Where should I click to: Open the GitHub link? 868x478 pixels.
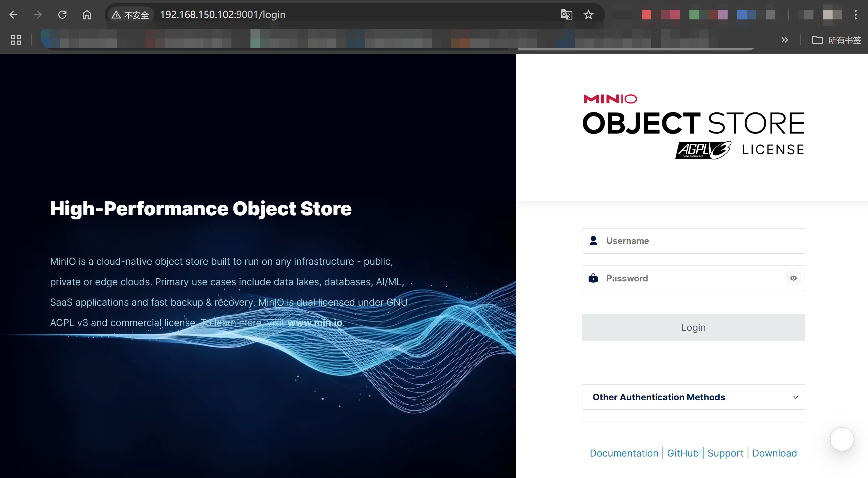683,453
